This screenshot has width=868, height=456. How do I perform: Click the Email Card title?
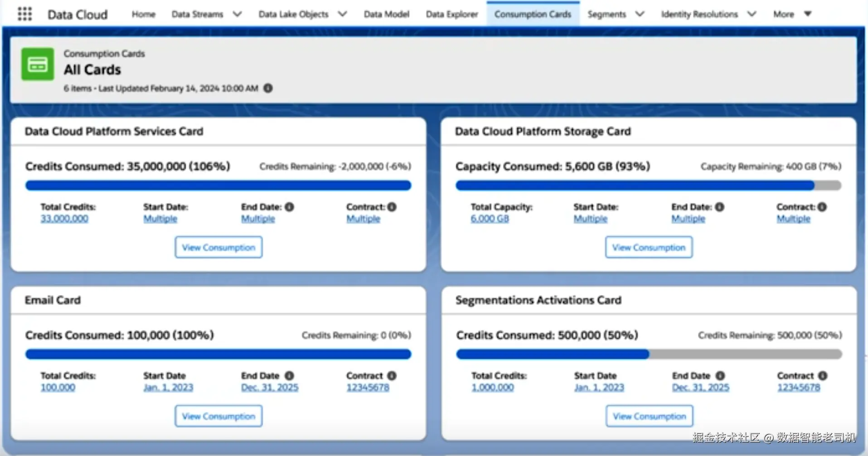point(53,300)
